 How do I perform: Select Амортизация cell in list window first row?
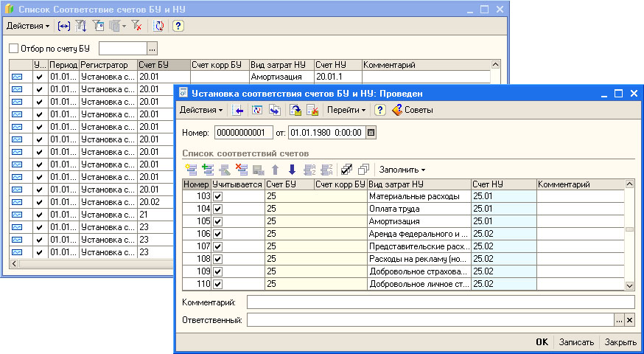(x=281, y=77)
